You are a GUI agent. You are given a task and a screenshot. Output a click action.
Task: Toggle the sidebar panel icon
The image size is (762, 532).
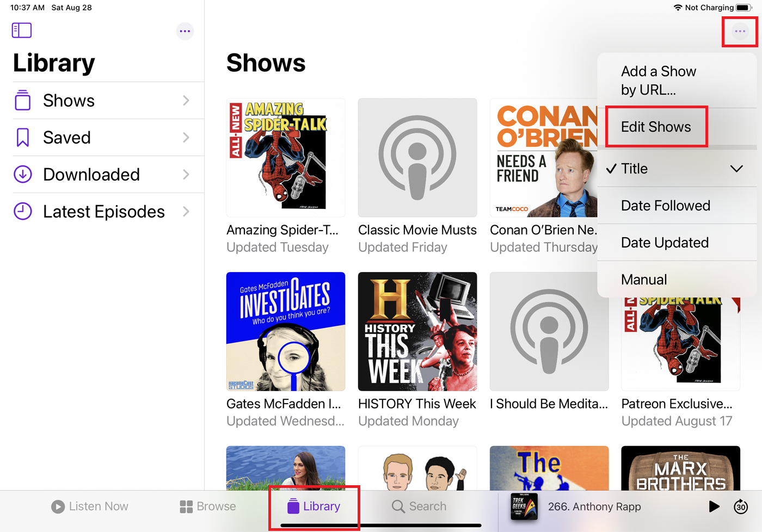(x=22, y=30)
